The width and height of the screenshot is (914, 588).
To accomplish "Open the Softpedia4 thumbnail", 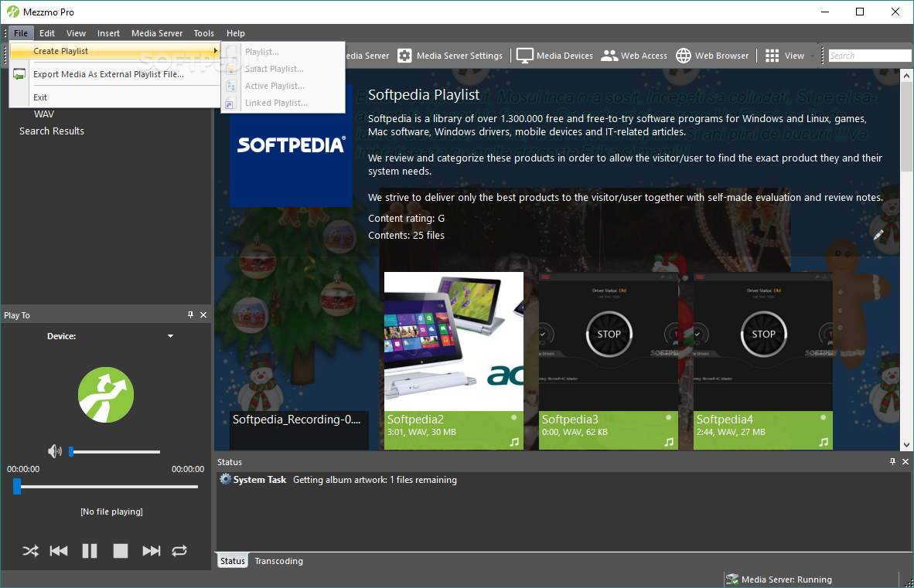I will click(x=763, y=342).
